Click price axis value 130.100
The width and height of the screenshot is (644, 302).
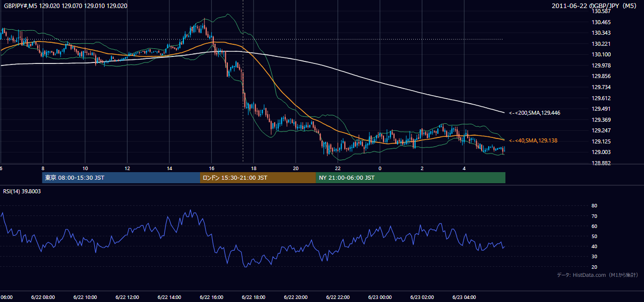(601, 54)
